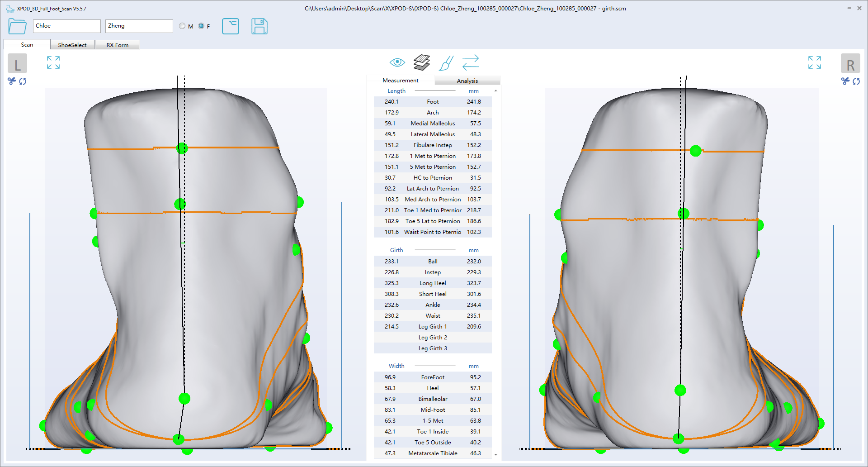Select the layers stack icon
Image resolution: width=868 pixels, height=467 pixels.
[421, 62]
